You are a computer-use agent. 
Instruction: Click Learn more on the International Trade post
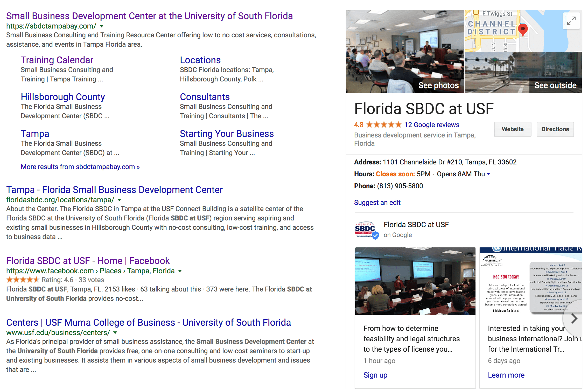coord(506,375)
